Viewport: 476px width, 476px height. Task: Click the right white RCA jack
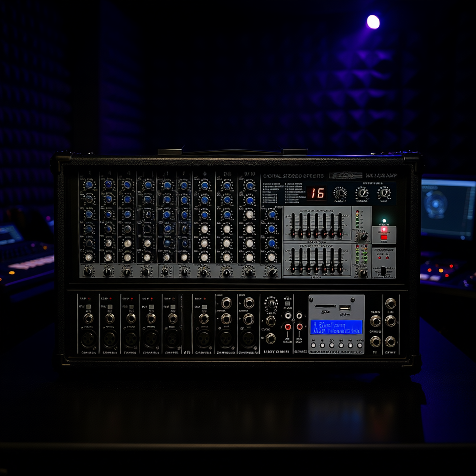click(x=299, y=316)
